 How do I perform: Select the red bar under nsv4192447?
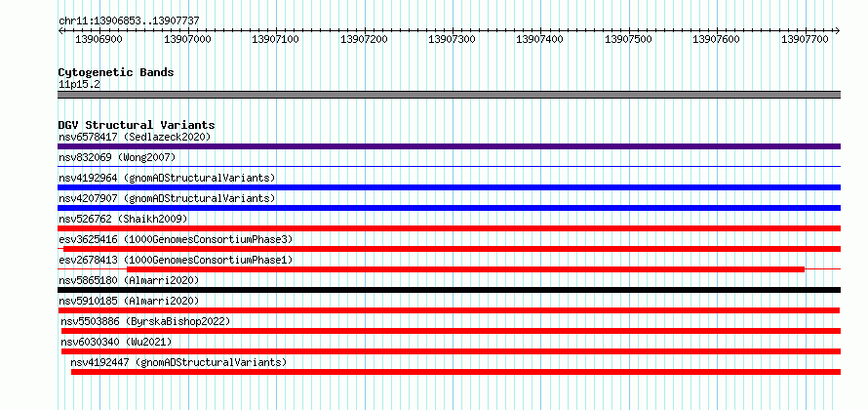click(455, 372)
